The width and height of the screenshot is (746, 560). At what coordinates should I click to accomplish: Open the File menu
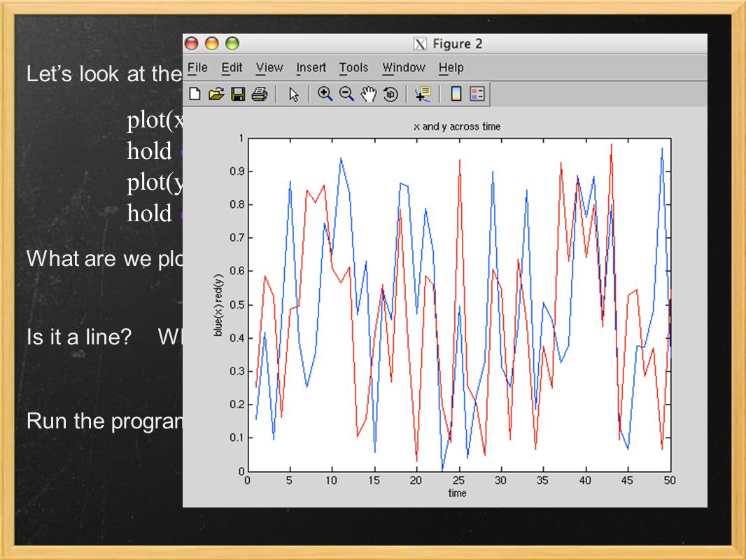(197, 68)
